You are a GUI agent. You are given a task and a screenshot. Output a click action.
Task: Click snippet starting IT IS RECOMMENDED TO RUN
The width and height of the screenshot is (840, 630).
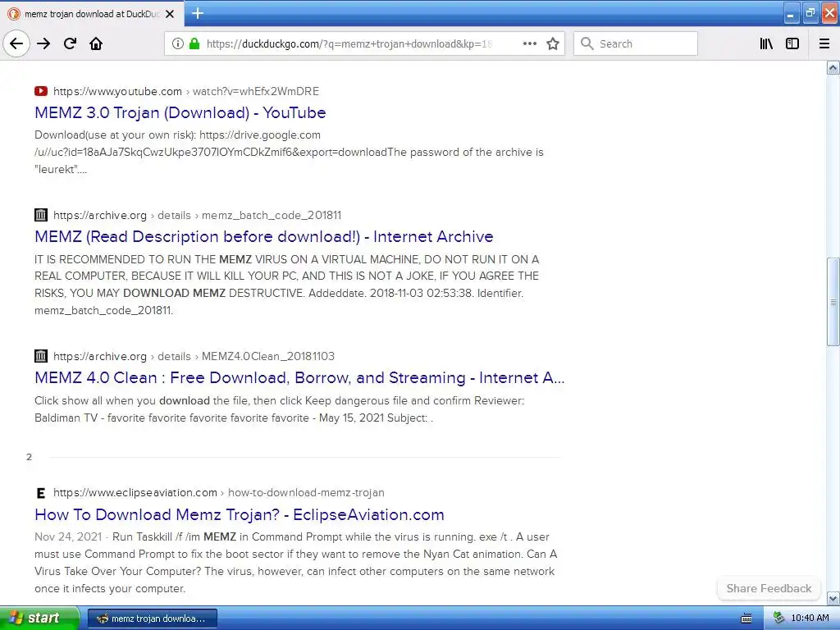tap(286, 285)
